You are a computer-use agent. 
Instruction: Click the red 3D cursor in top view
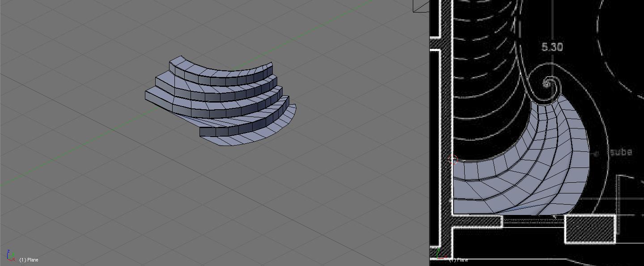[x=453, y=160]
